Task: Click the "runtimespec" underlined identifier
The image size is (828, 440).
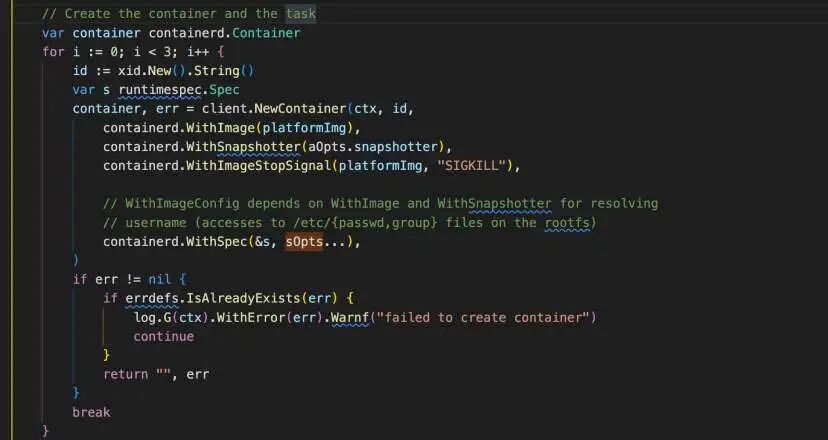Action: 159,90
